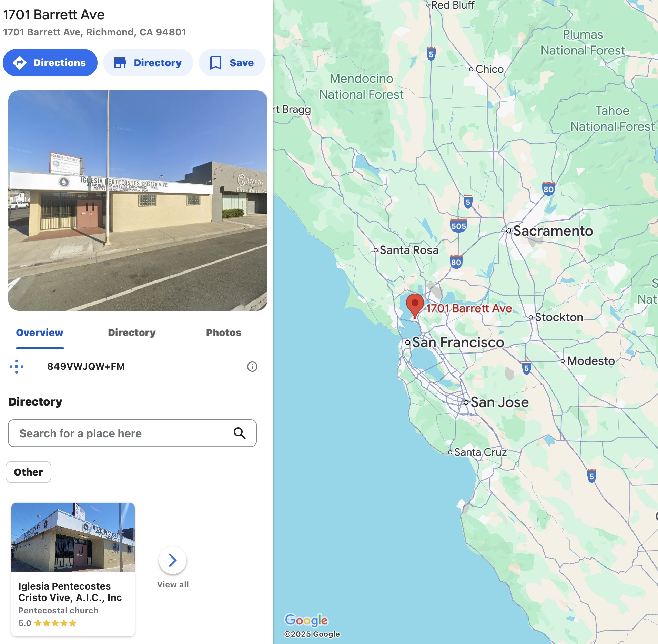Click the Google logo on map
This screenshot has width=658, height=644.
pyautogui.click(x=306, y=620)
